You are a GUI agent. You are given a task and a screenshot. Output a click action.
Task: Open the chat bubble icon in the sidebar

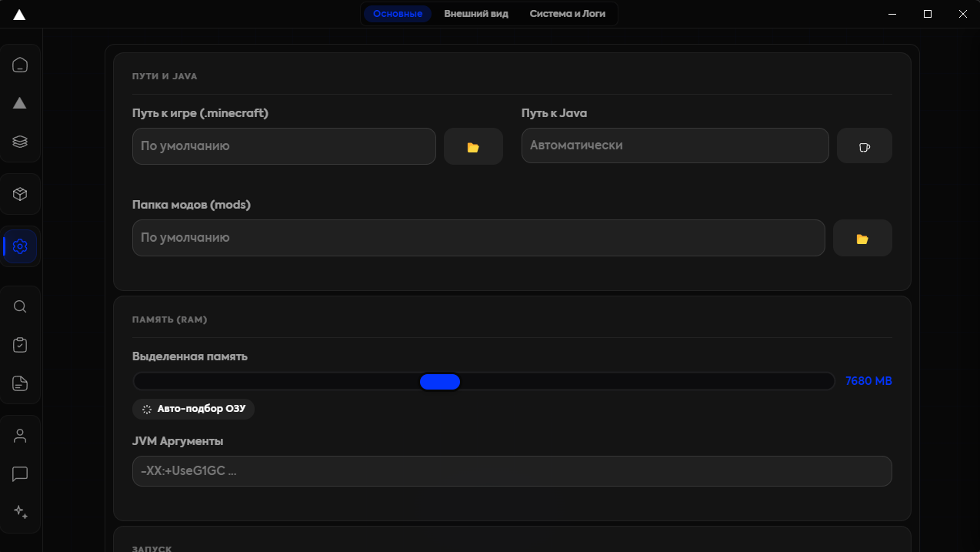click(x=20, y=474)
